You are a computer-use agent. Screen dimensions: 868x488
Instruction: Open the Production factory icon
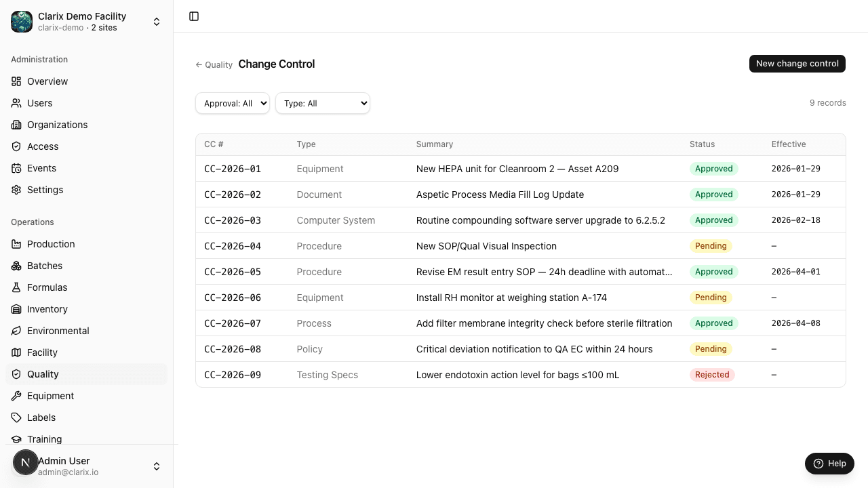(16, 244)
